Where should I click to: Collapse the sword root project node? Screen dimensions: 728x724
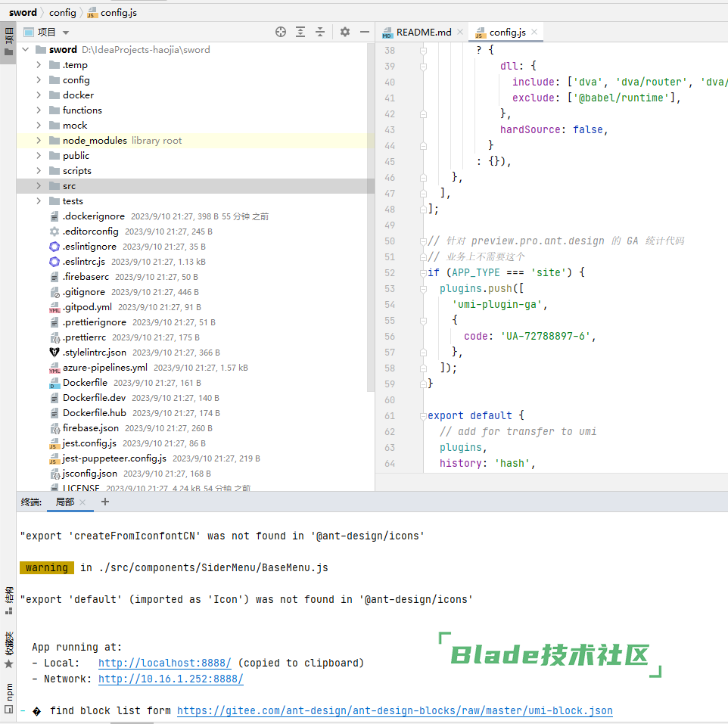pyautogui.click(x=26, y=50)
